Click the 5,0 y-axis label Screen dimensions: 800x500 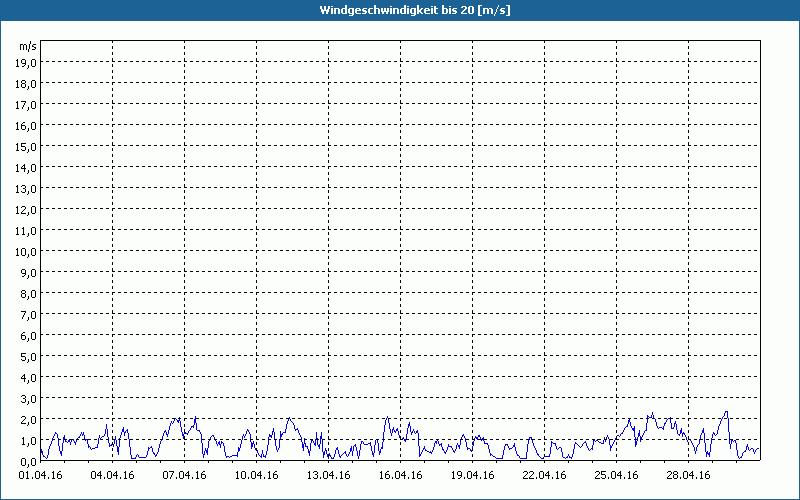click(28, 357)
